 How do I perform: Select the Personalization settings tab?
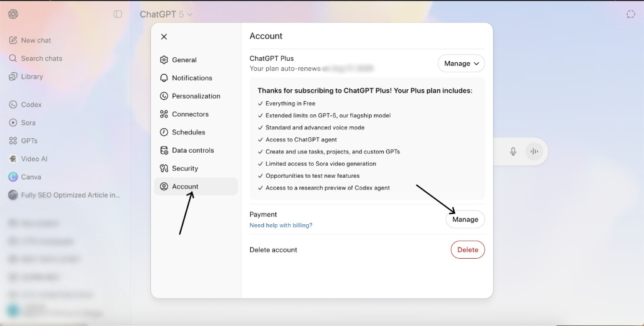tap(196, 96)
